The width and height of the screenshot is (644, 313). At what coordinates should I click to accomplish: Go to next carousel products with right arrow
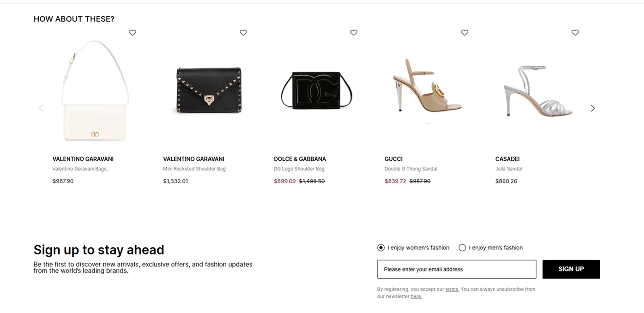(x=593, y=108)
